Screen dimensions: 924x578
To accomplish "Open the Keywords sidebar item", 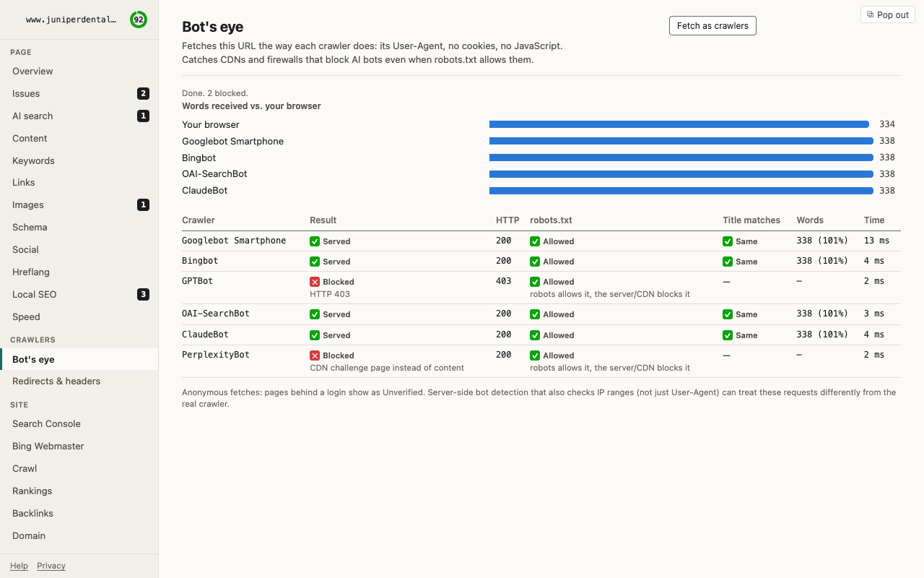I will click(x=79, y=160).
